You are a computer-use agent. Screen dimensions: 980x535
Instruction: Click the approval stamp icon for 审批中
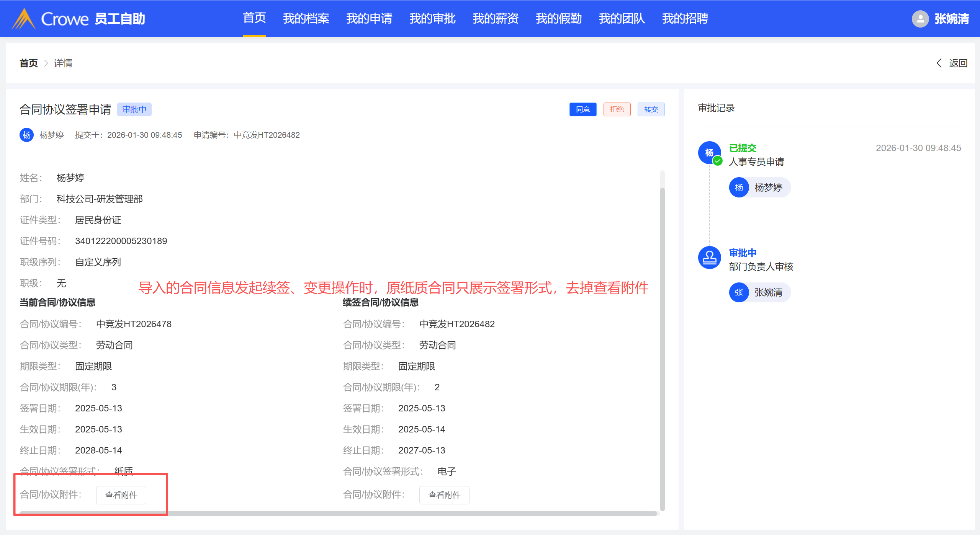pos(709,258)
